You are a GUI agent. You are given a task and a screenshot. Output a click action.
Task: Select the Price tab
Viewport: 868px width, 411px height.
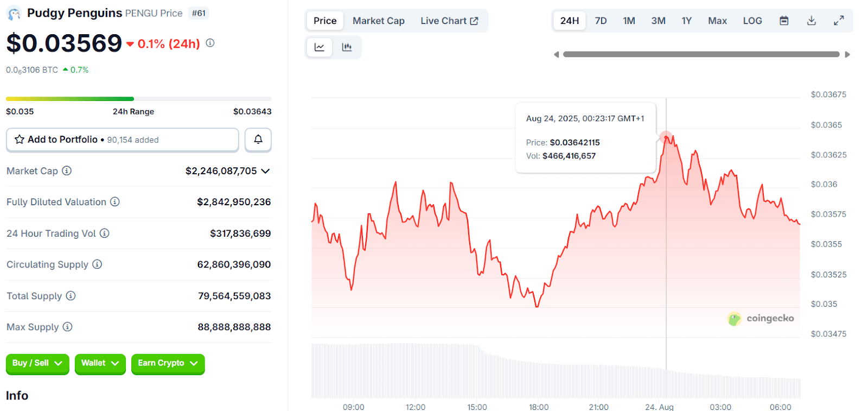325,21
